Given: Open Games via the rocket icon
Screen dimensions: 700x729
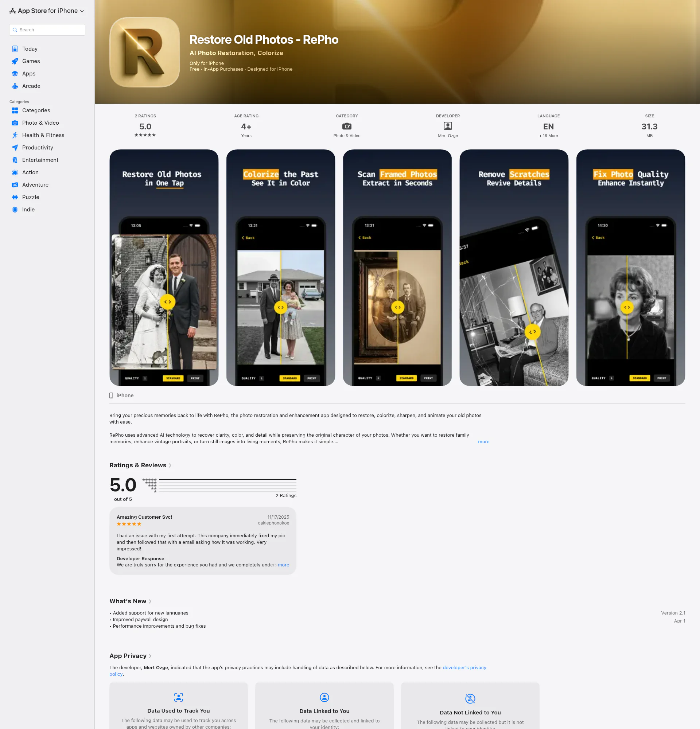Looking at the screenshot, I should coord(15,61).
